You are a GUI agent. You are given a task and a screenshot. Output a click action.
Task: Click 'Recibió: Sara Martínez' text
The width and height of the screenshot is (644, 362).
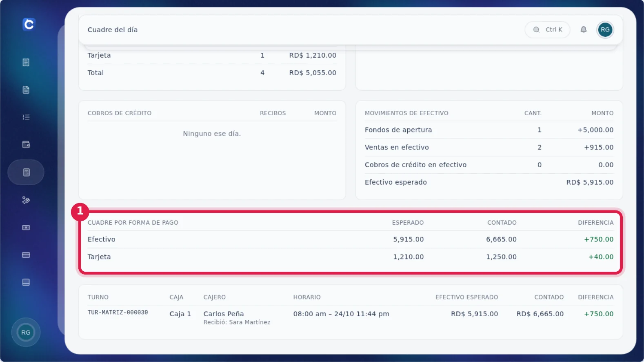pos(237,322)
